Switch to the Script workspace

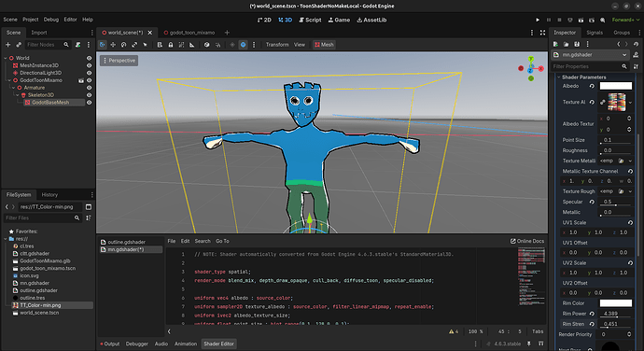pyautogui.click(x=310, y=20)
